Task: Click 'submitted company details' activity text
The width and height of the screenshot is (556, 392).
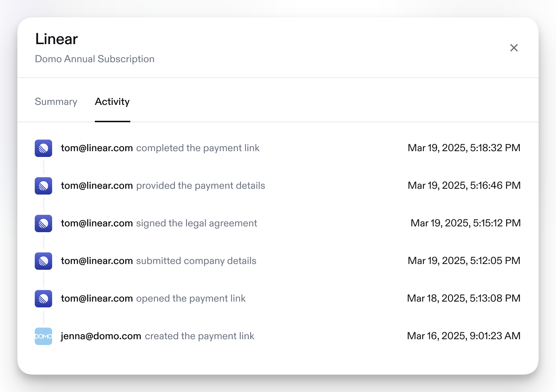Action: pyautogui.click(x=196, y=261)
